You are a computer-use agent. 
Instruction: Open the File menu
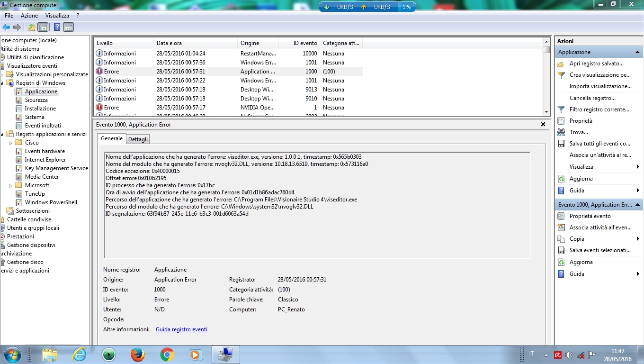9,16
